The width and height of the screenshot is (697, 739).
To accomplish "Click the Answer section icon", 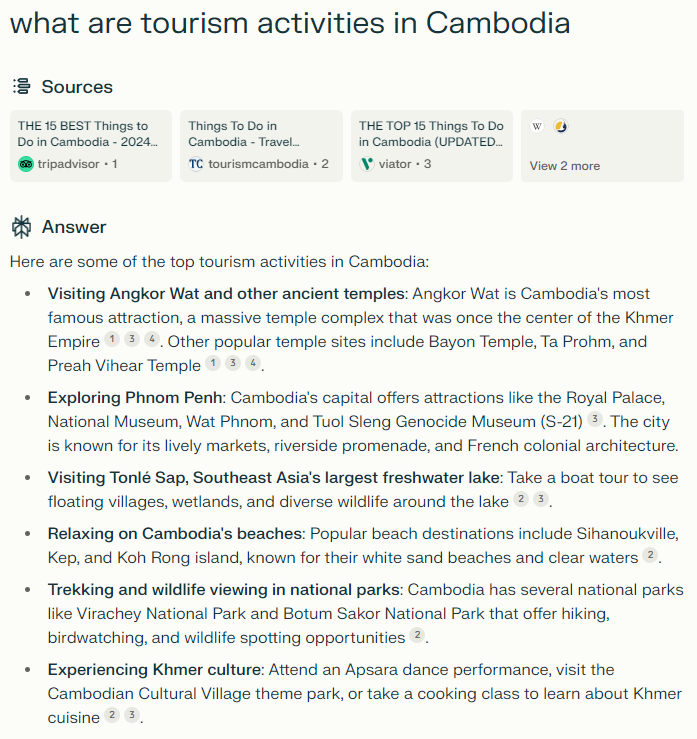I will point(21,227).
